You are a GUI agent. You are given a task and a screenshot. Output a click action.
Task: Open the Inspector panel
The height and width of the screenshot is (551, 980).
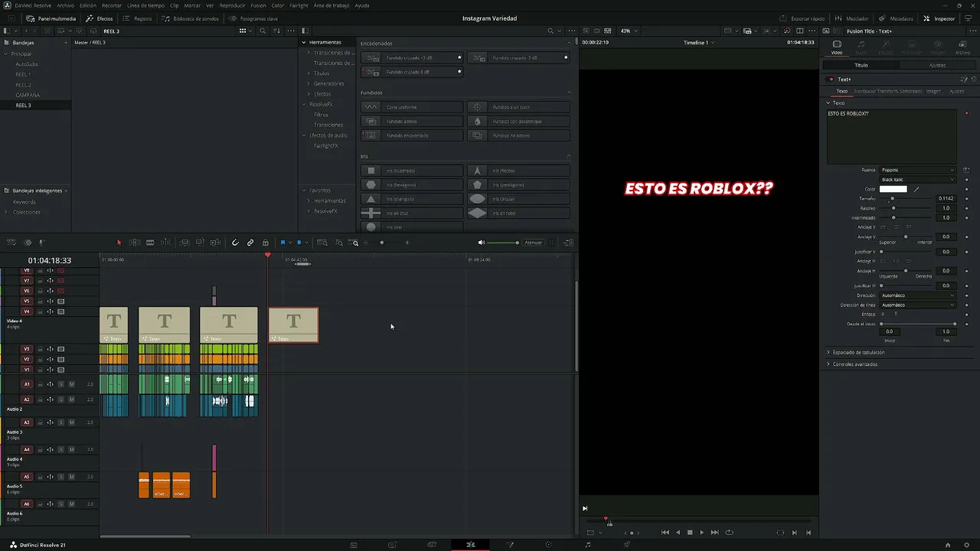click(x=939, y=18)
